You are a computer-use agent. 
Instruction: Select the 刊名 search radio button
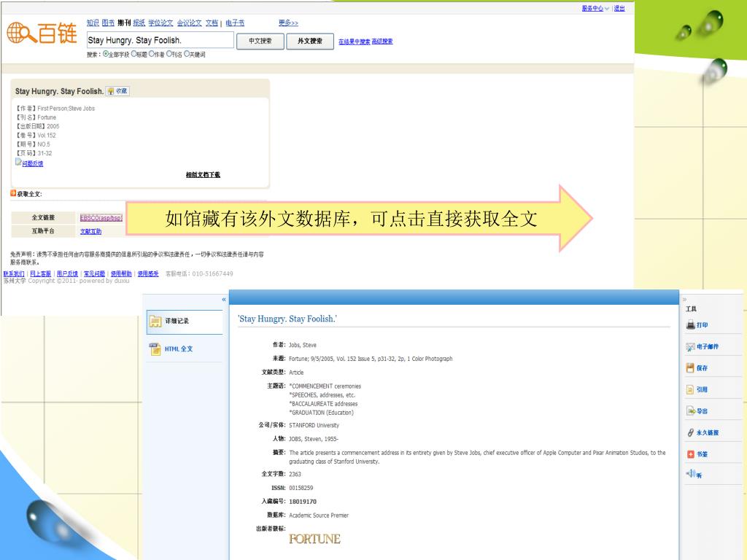point(169,54)
